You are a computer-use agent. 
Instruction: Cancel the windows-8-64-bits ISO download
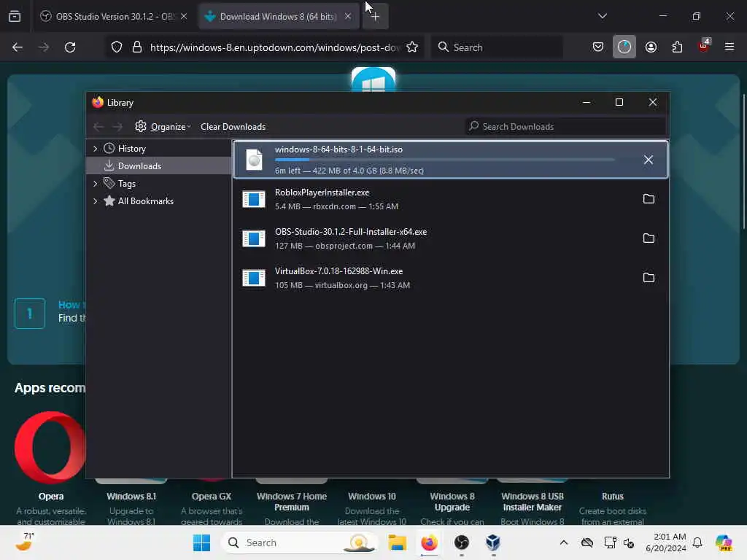point(648,160)
